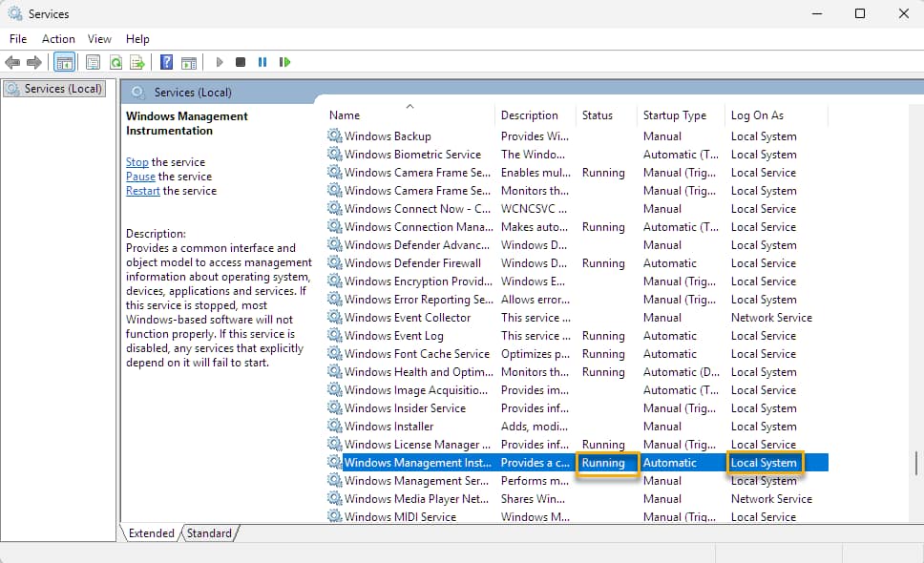The image size is (924, 563).
Task: Click the Refresh toolbar icon
Action: pos(115,62)
